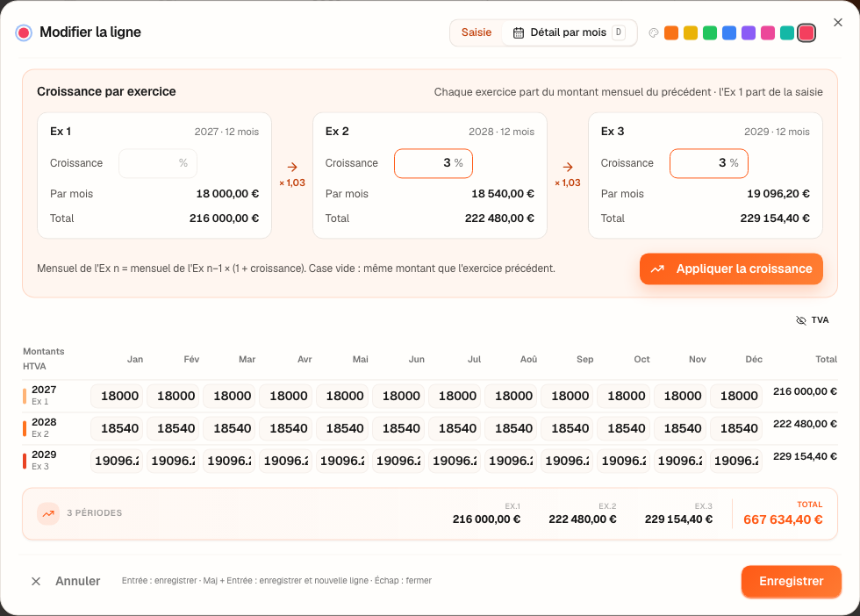Click the X icon next to Annuler

coord(36,582)
